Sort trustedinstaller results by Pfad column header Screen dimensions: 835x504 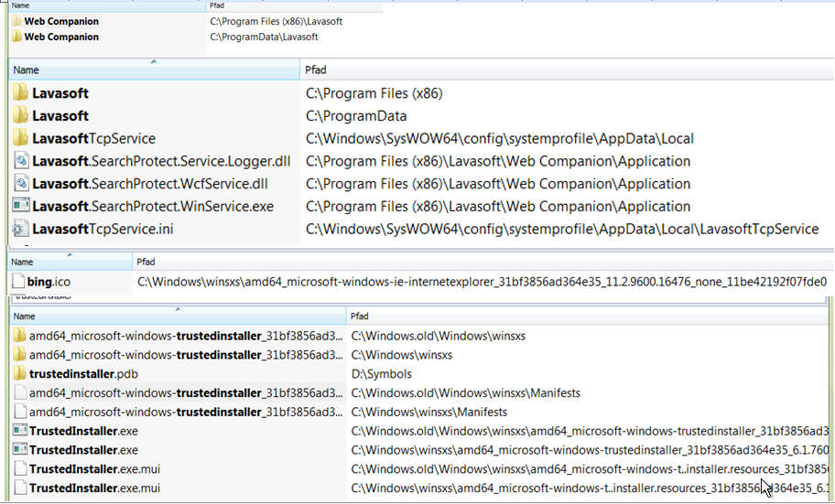[x=588, y=316]
